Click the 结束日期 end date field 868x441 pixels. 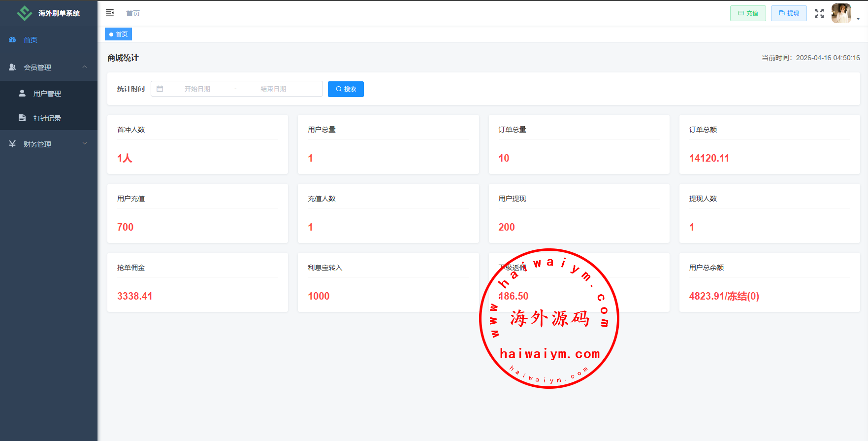(x=273, y=89)
